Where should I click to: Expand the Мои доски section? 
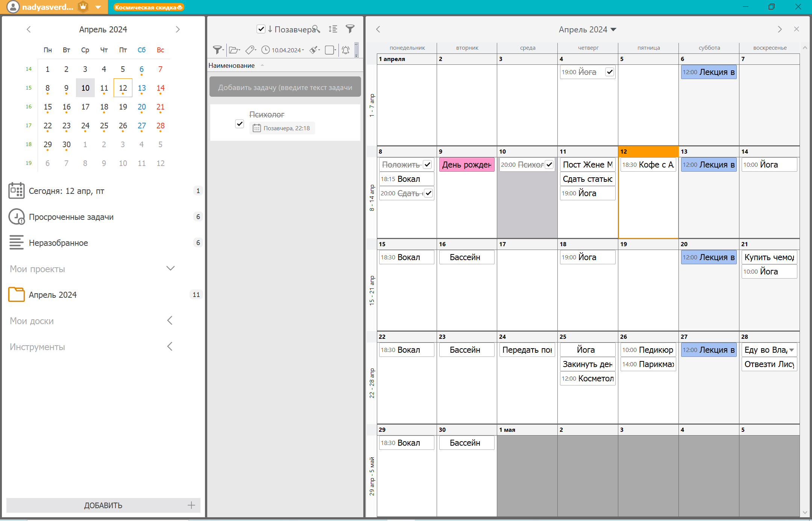click(x=170, y=320)
